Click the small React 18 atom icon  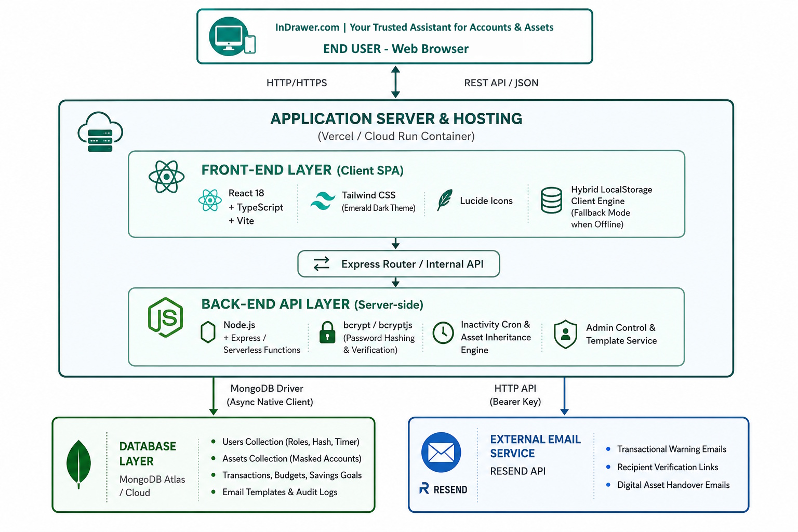210,201
